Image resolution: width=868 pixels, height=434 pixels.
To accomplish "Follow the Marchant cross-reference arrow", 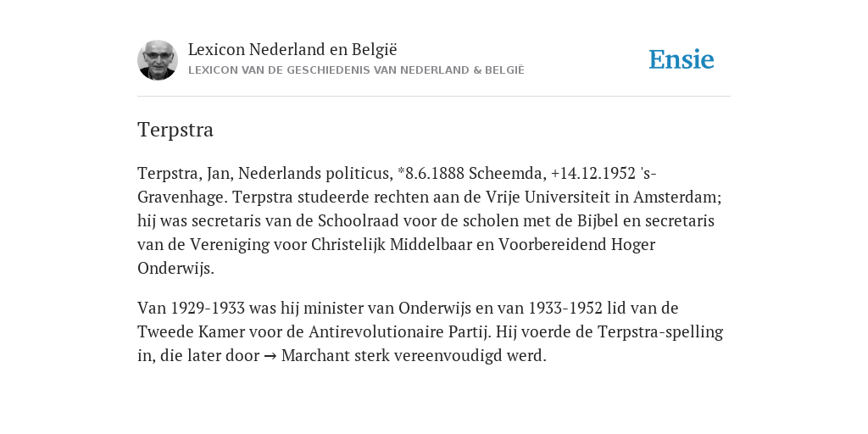I will (270, 356).
